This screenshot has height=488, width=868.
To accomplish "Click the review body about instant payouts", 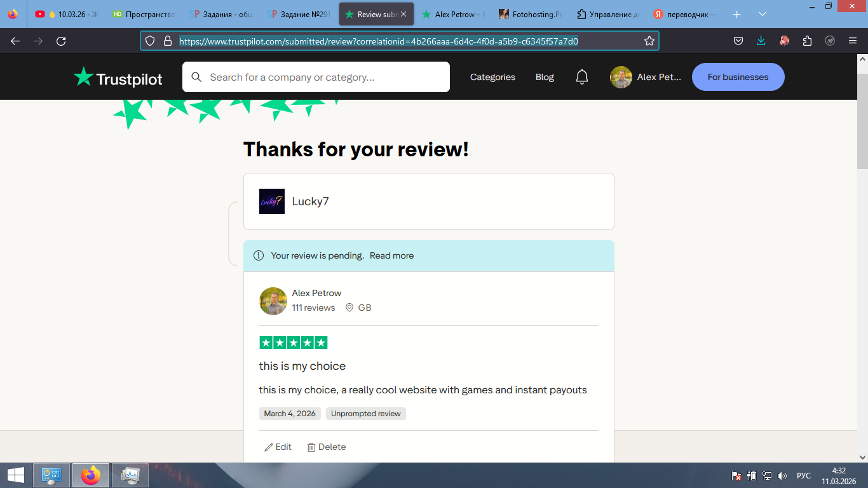I will (423, 390).
